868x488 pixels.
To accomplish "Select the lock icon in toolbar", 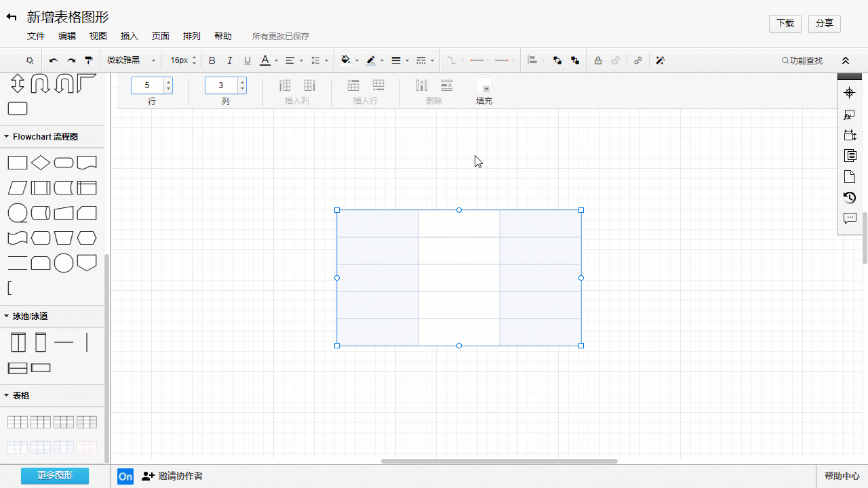I will coord(597,60).
